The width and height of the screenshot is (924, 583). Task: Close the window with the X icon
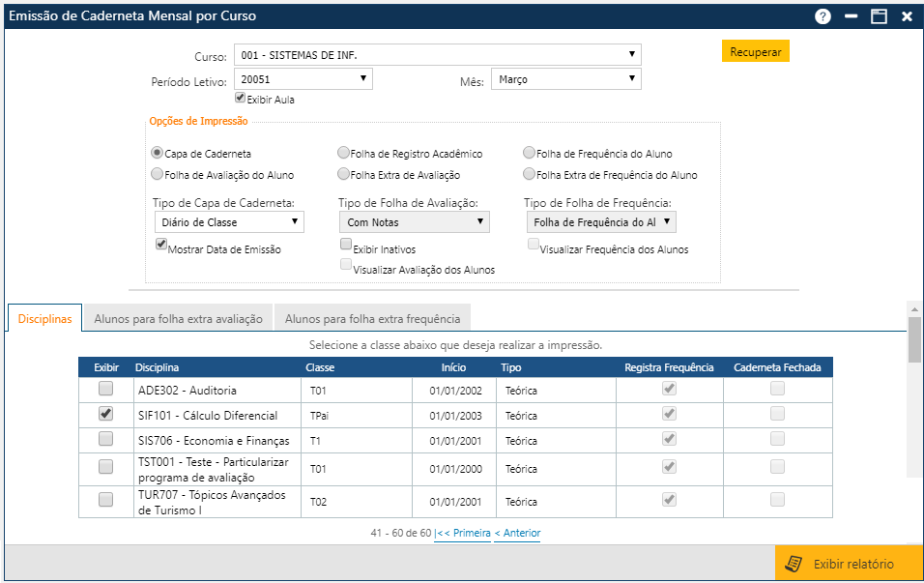907,16
